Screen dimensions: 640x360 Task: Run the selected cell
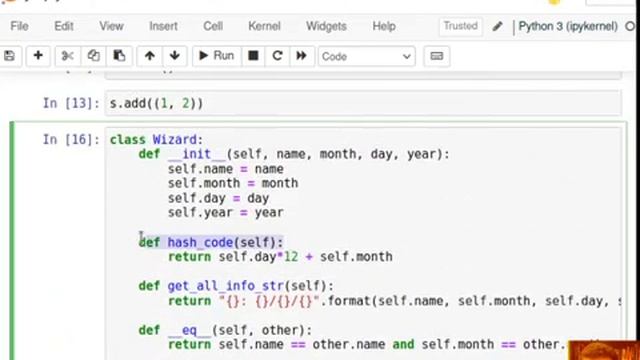[217, 56]
